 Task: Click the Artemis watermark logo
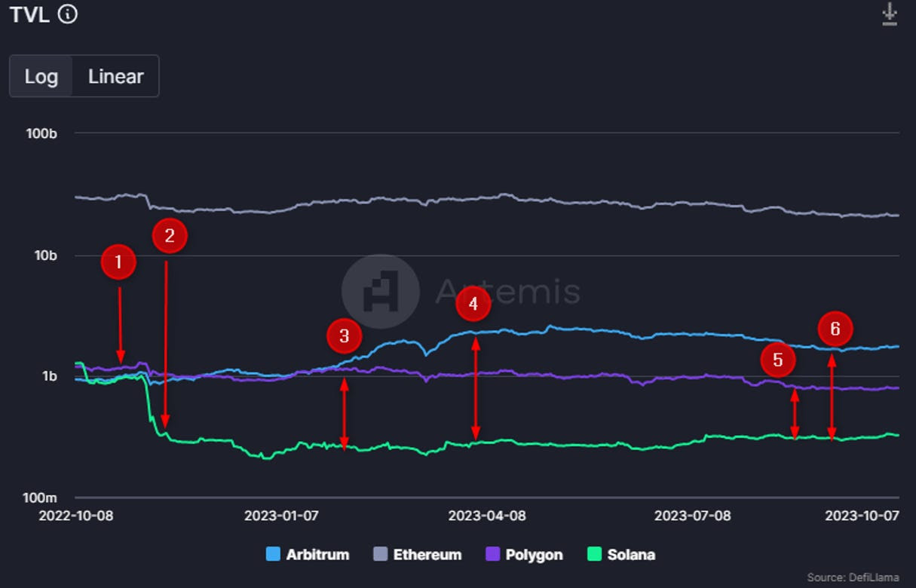point(380,292)
